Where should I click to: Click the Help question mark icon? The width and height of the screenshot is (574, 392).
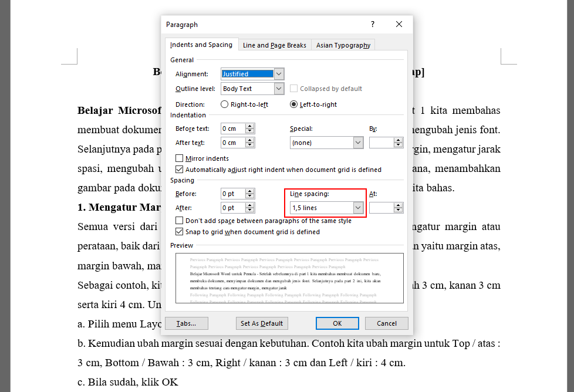372,25
